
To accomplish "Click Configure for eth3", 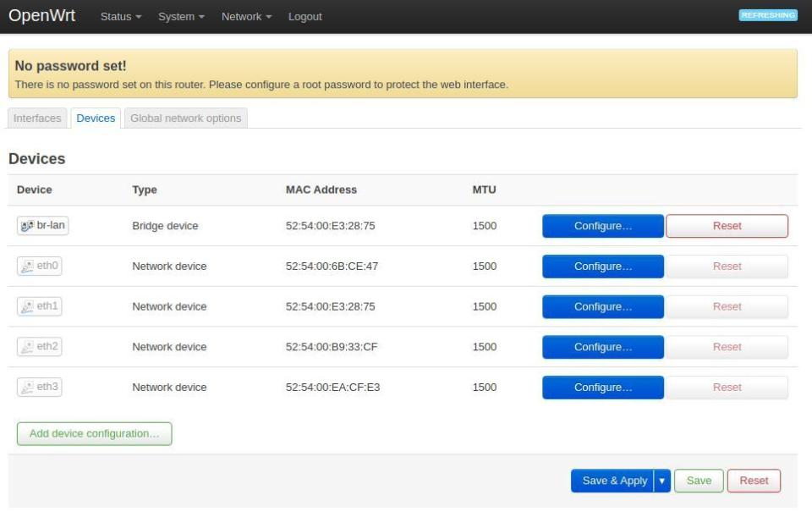I will click(603, 387).
